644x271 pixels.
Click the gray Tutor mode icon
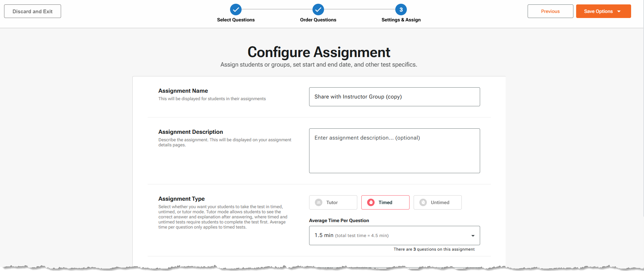[x=319, y=202]
